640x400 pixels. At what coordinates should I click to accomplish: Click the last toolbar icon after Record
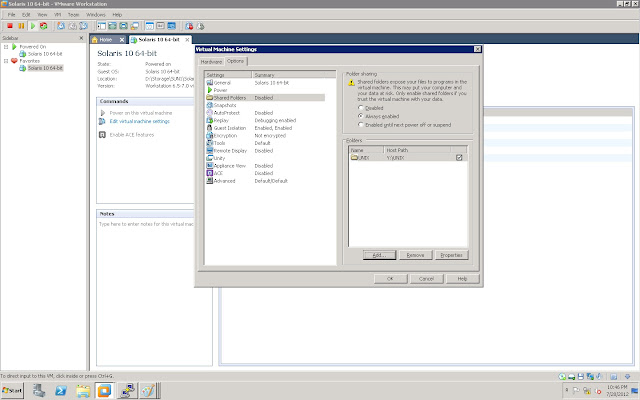[x=200, y=26]
